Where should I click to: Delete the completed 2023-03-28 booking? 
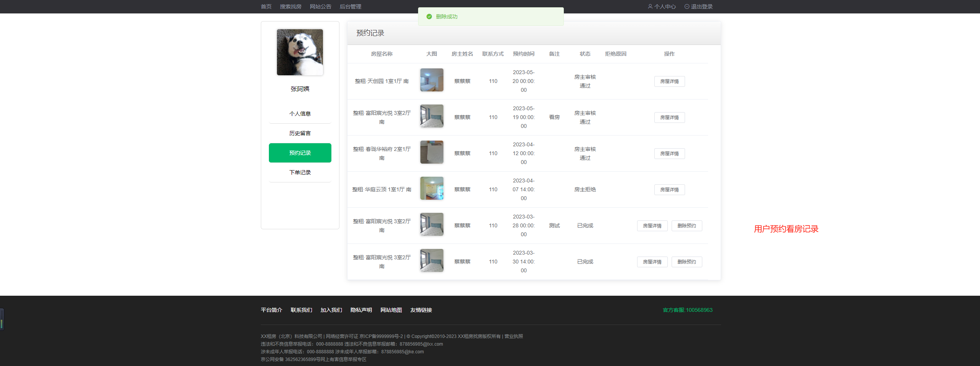(x=687, y=226)
